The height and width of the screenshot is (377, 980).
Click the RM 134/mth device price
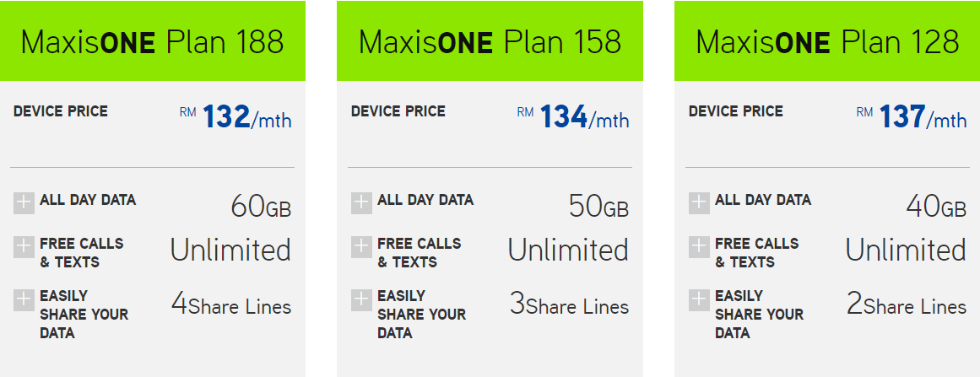pos(573,117)
